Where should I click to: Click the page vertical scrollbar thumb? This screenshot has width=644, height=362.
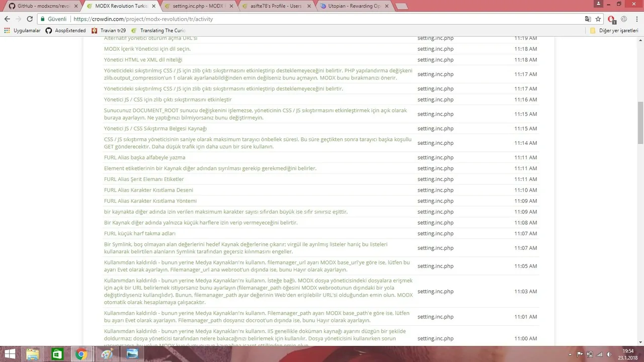(640, 122)
